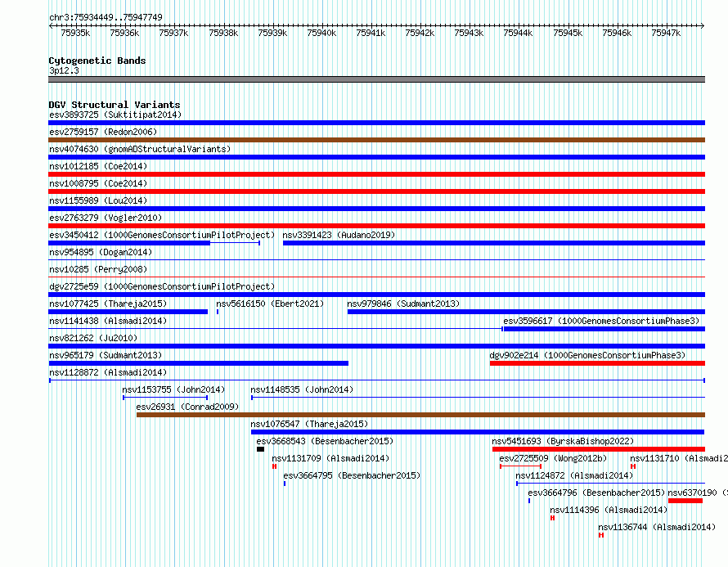Click the dgv902e214 red bar
Image resolution: width=728 pixels, height=567 pixels.
click(598, 363)
